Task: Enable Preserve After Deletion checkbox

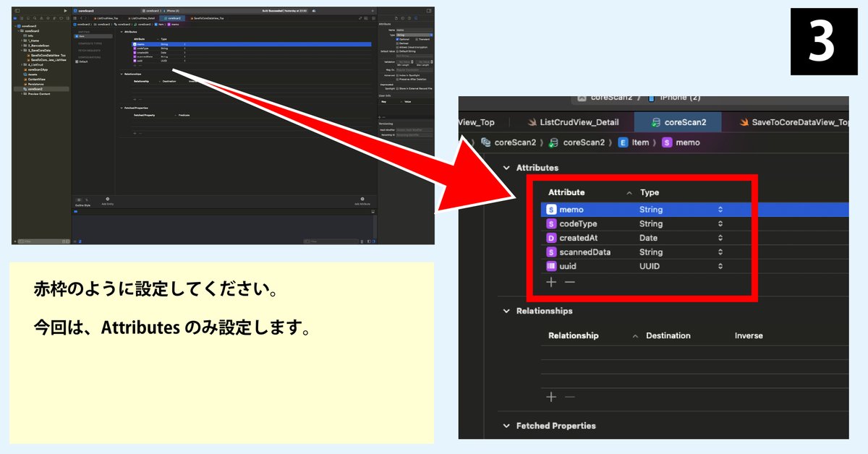Action: 397,80
